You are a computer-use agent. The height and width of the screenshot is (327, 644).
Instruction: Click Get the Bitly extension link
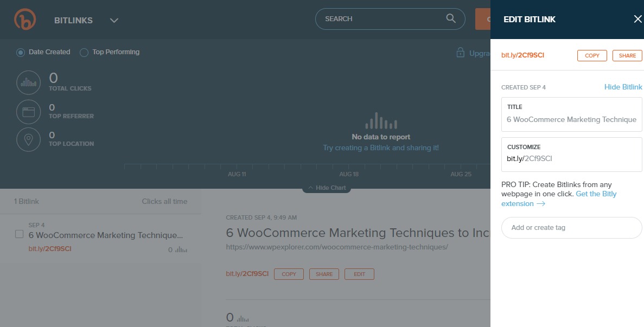point(559,198)
